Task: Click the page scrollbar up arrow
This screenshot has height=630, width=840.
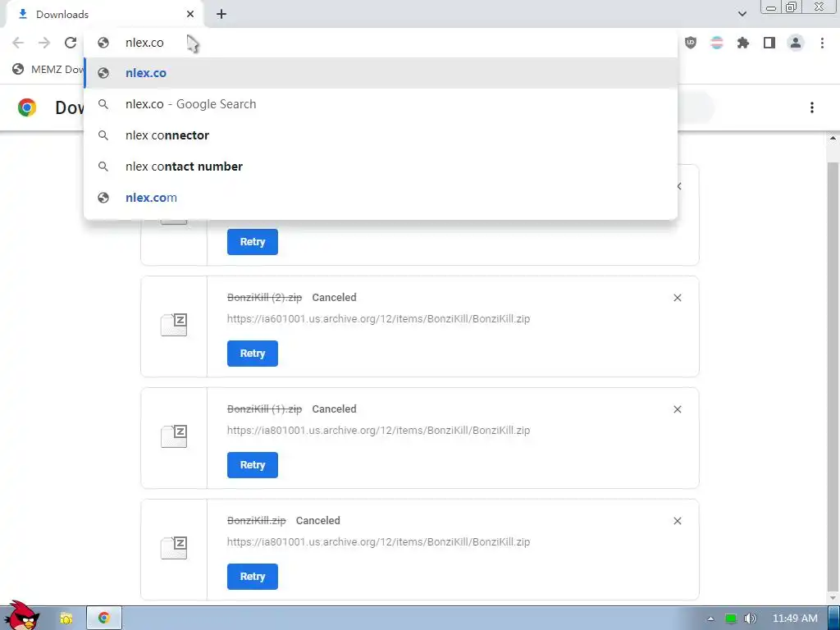Action: 833,138
